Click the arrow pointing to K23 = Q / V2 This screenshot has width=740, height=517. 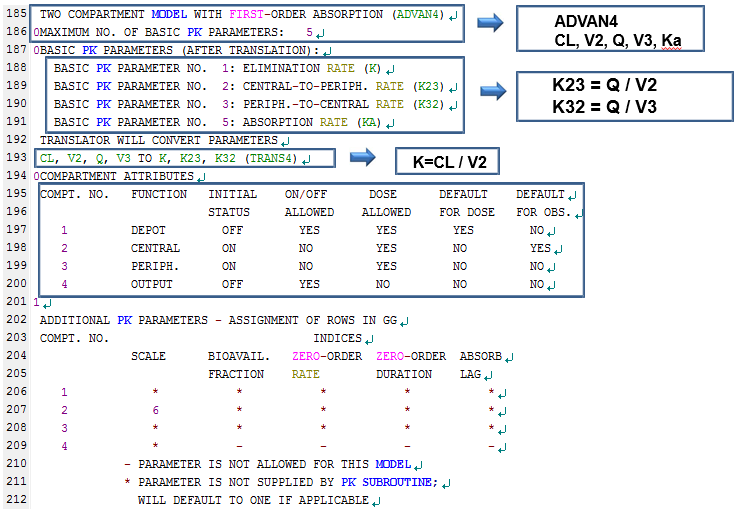coord(490,90)
